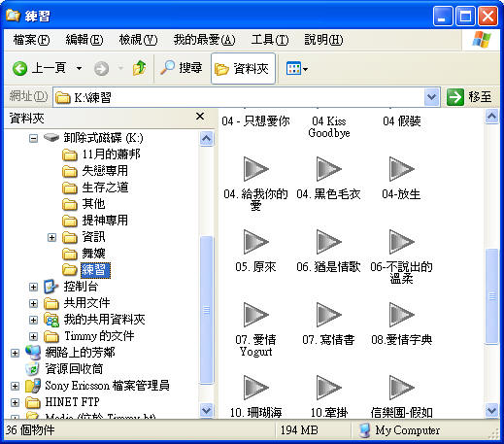Select file label 04 假裝
Screen dimensions: 504x444
(x=402, y=121)
